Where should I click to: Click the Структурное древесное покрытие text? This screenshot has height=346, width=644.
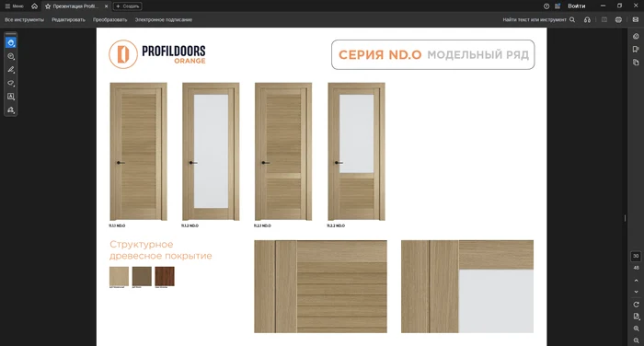click(x=161, y=250)
